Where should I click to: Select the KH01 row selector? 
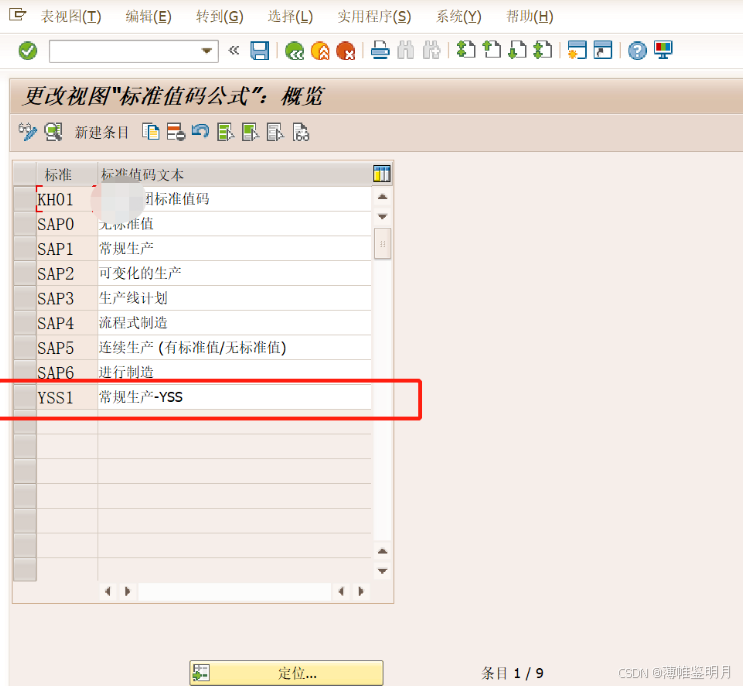click(x=25, y=199)
